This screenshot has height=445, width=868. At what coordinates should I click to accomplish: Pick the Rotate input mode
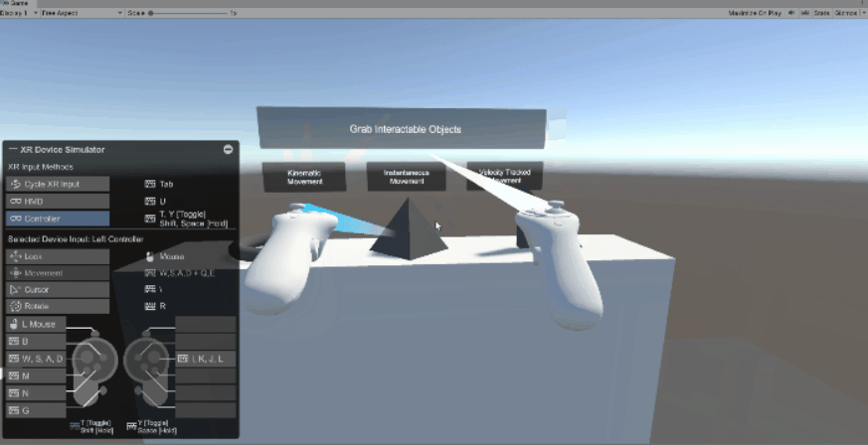pos(56,306)
